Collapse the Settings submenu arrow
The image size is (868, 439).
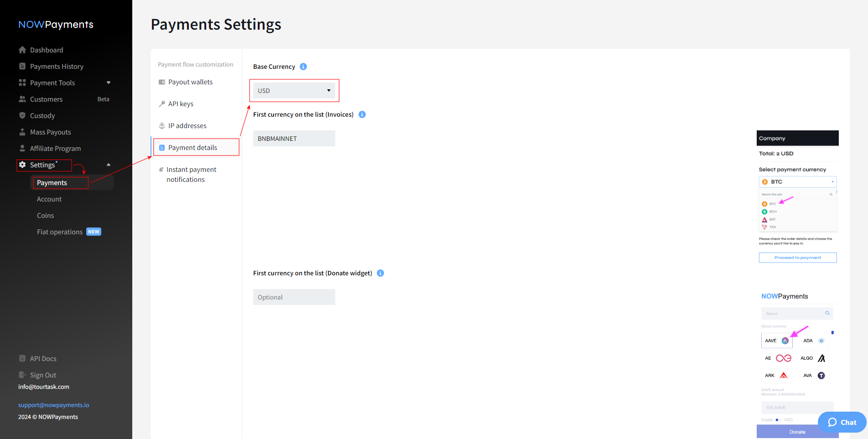(x=109, y=165)
